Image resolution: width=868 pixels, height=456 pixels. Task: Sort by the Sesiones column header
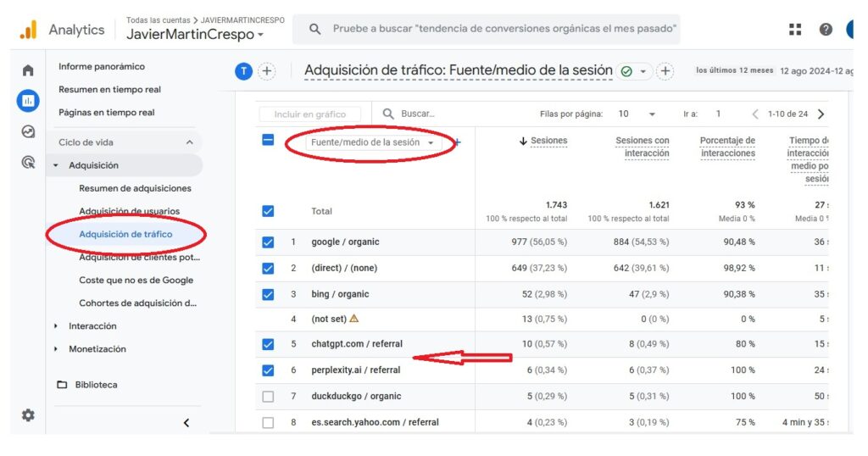tap(548, 141)
